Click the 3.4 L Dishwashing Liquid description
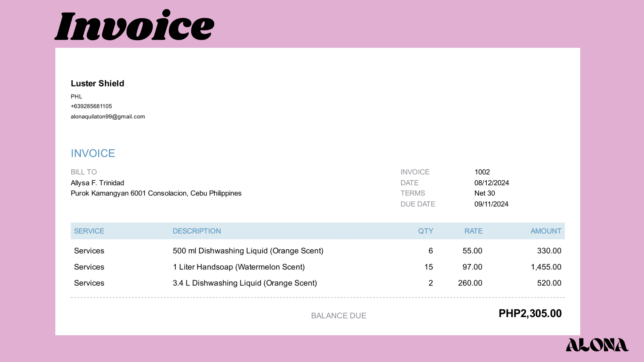Viewport: 644px width, 362px height. click(x=245, y=283)
